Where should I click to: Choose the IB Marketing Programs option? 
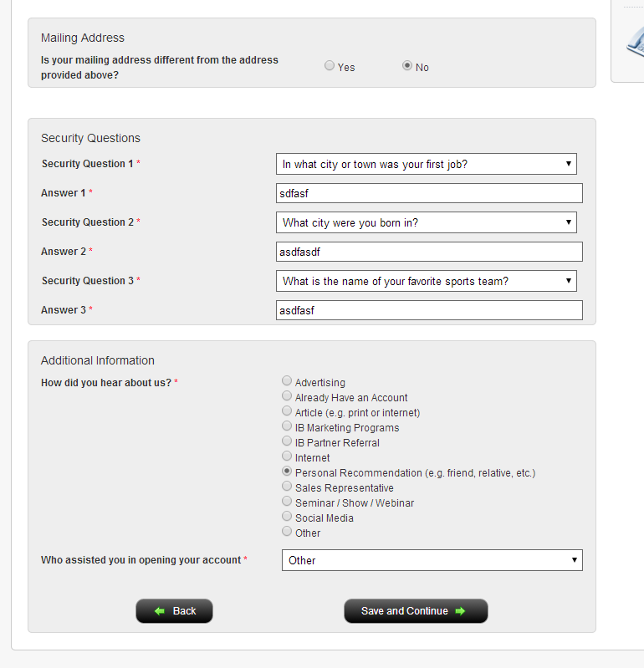287,426
